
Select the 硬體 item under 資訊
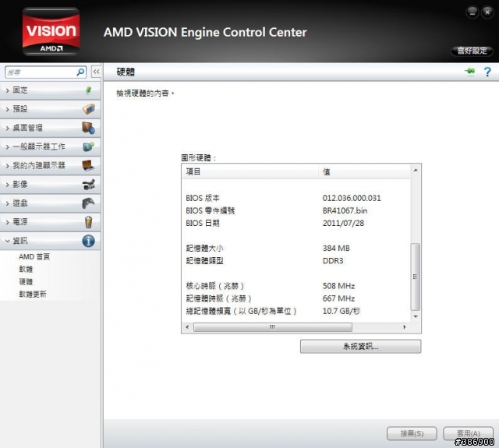coord(26,282)
